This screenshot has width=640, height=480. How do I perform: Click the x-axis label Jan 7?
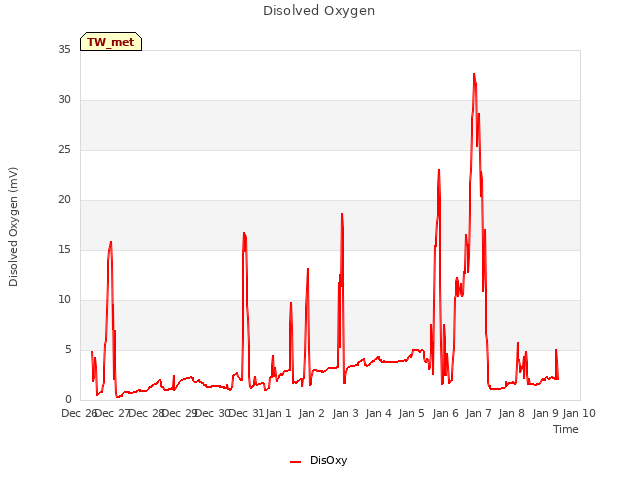(479, 413)
